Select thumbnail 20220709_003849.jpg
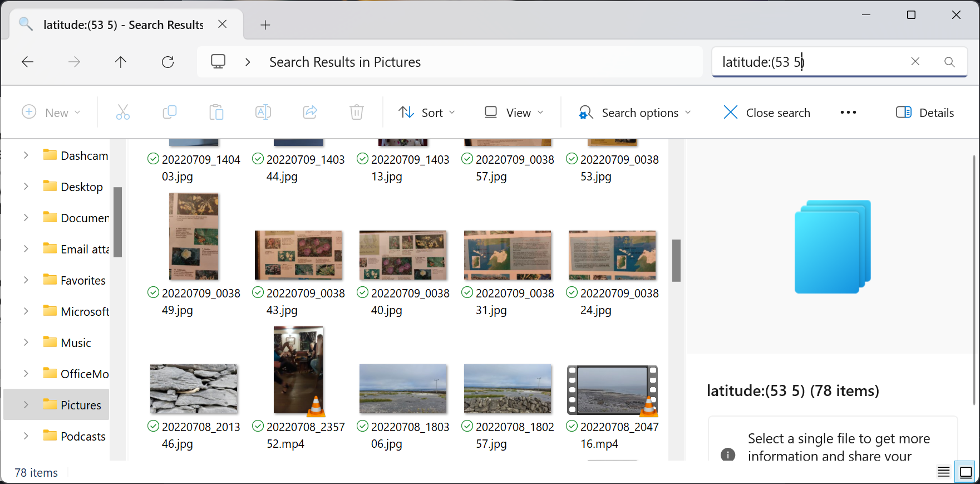The height and width of the screenshot is (484, 980). tap(194, 236)
